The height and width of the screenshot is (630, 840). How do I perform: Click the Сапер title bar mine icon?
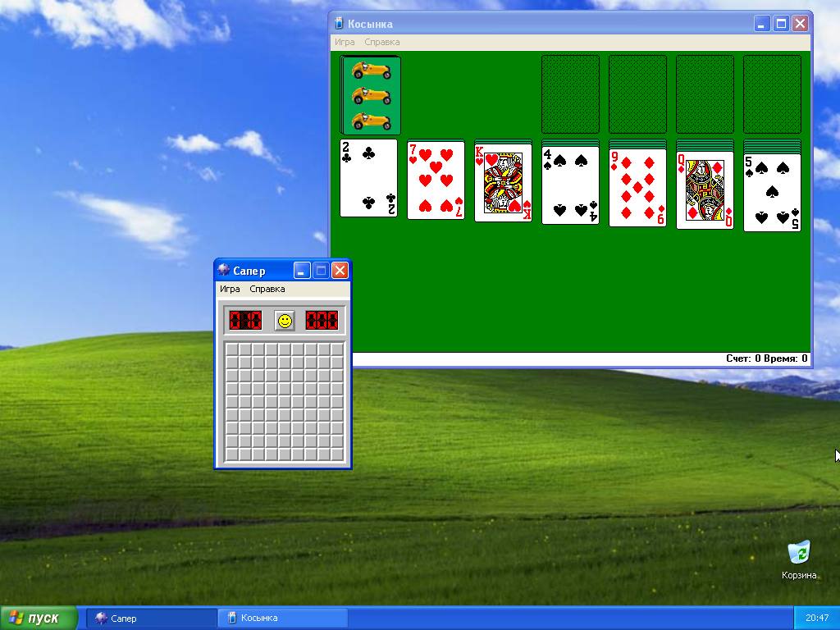223,270
